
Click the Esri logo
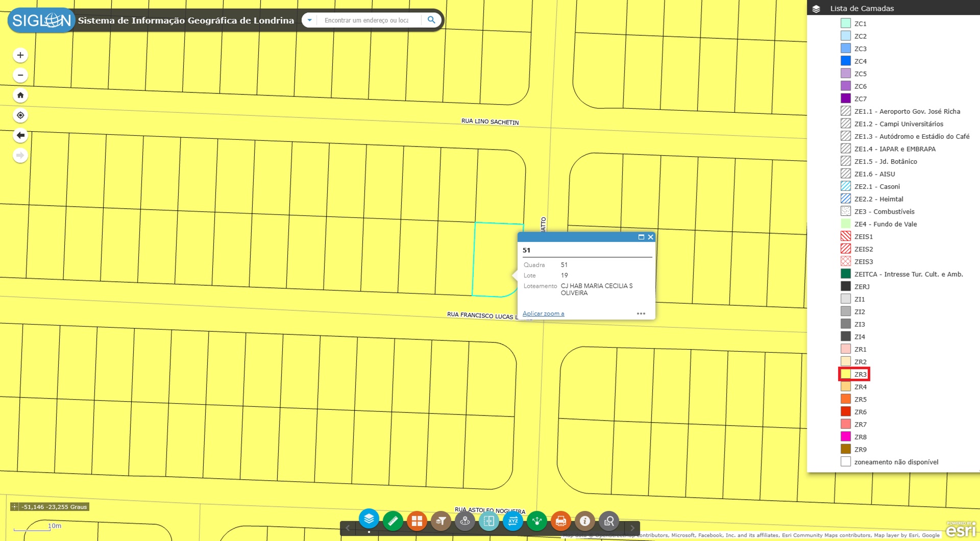pyautogui.click(x=961, y=529)
